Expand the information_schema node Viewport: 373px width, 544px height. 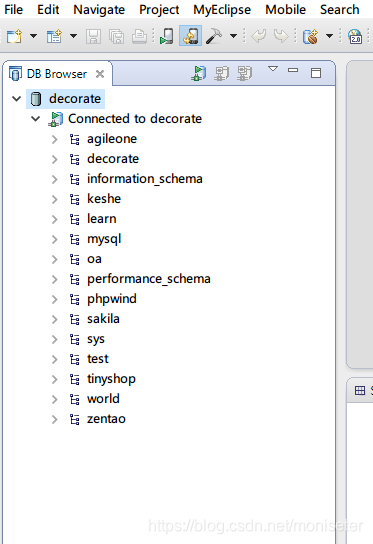click(x=54, y=179)
